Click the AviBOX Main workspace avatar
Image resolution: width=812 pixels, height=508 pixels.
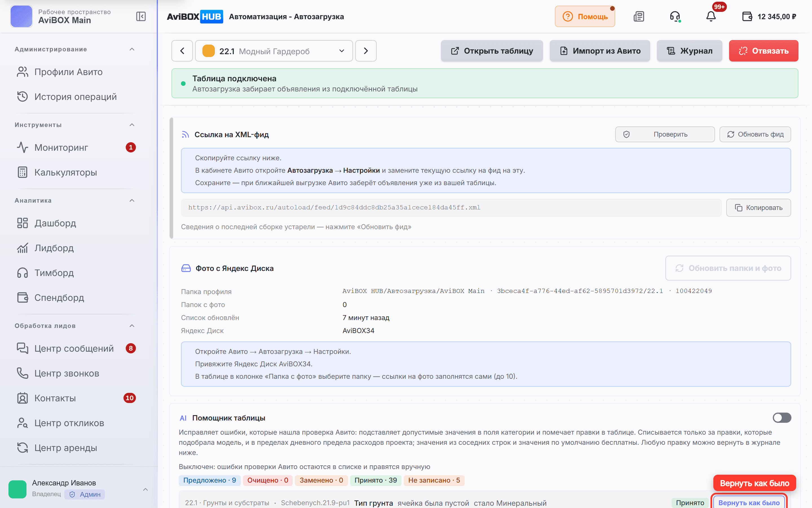point(21,16)
